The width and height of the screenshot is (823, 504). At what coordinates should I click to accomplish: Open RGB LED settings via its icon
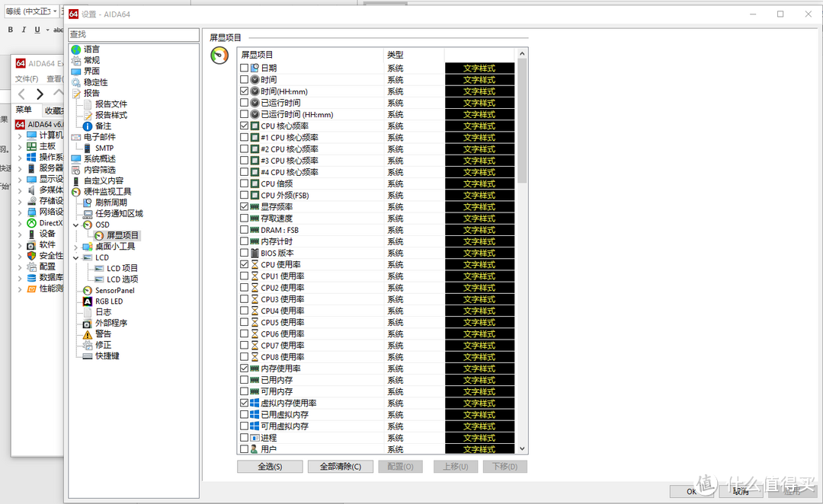(88, 301)
